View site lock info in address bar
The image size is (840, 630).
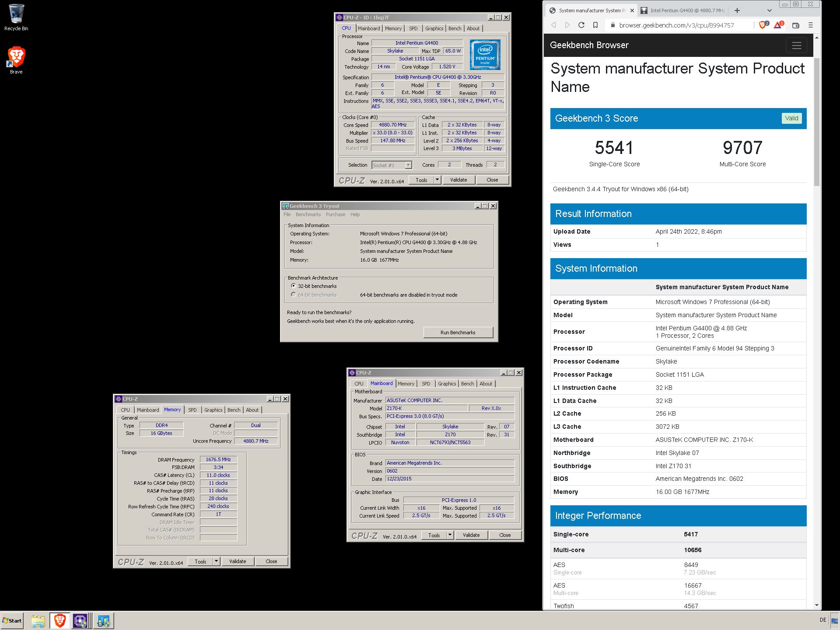tap(612, 25)
